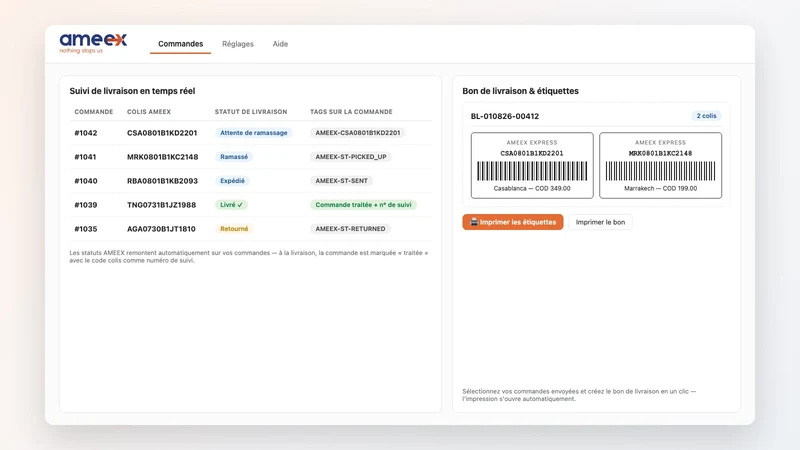Viewport: 800px width, 450px height.
Task: Open the Commandes tab
Action: click(x=180, y=44)
